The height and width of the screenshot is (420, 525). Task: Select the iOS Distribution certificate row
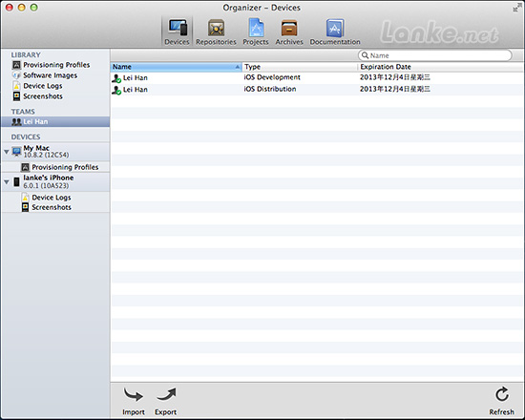tap(317, 90)
